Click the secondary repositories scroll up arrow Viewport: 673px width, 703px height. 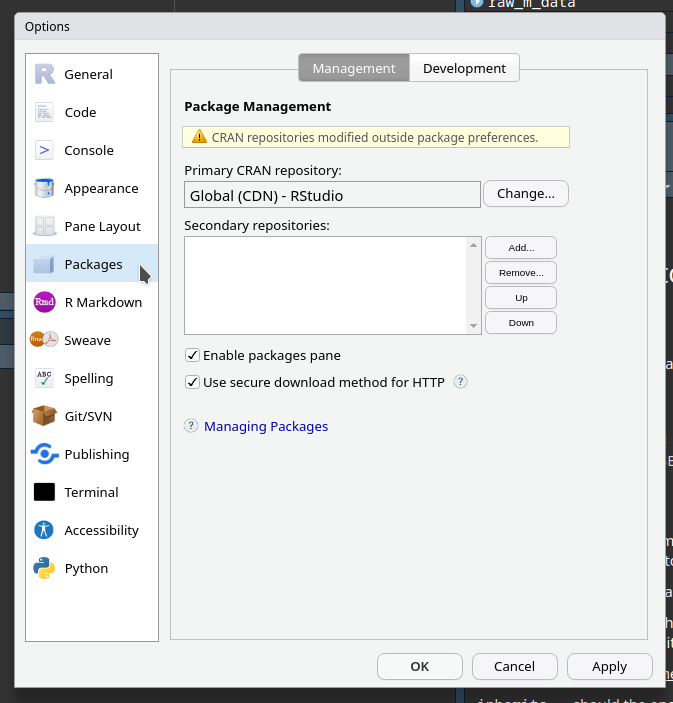473,245
